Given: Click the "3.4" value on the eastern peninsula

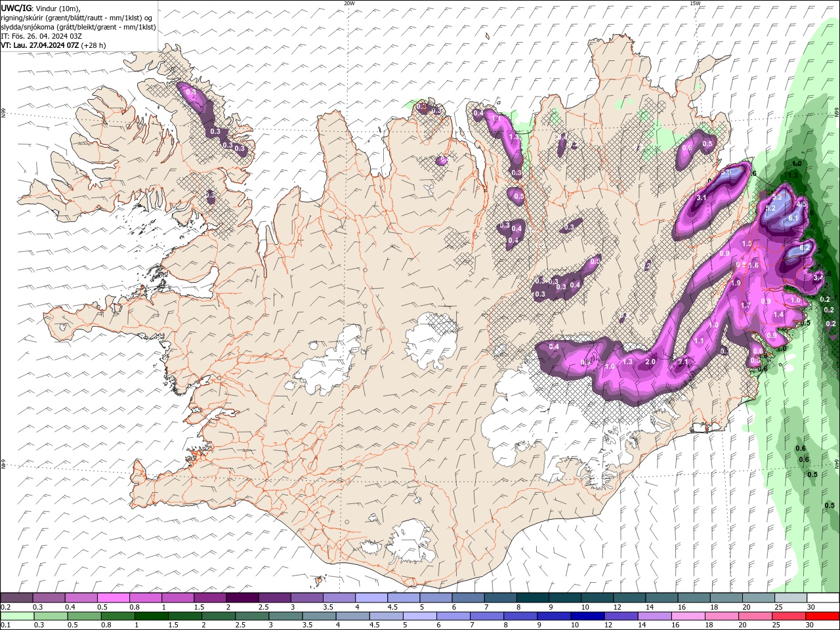Looking at the screenshot, I should 818,278.
